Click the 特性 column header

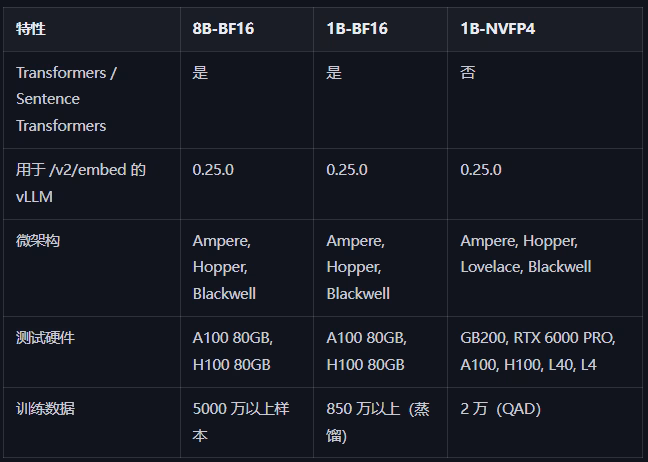pos(31,29)
